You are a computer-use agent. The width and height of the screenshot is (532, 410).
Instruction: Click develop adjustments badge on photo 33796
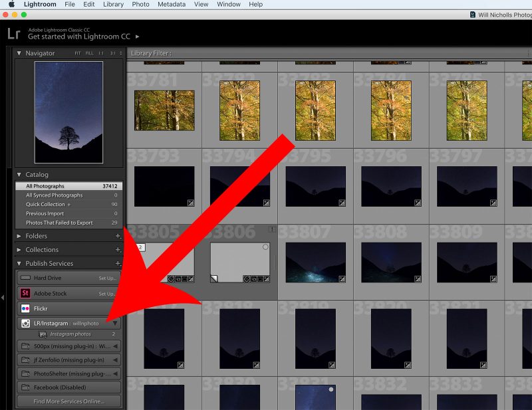pyautogui.click(x=418, y=203)
